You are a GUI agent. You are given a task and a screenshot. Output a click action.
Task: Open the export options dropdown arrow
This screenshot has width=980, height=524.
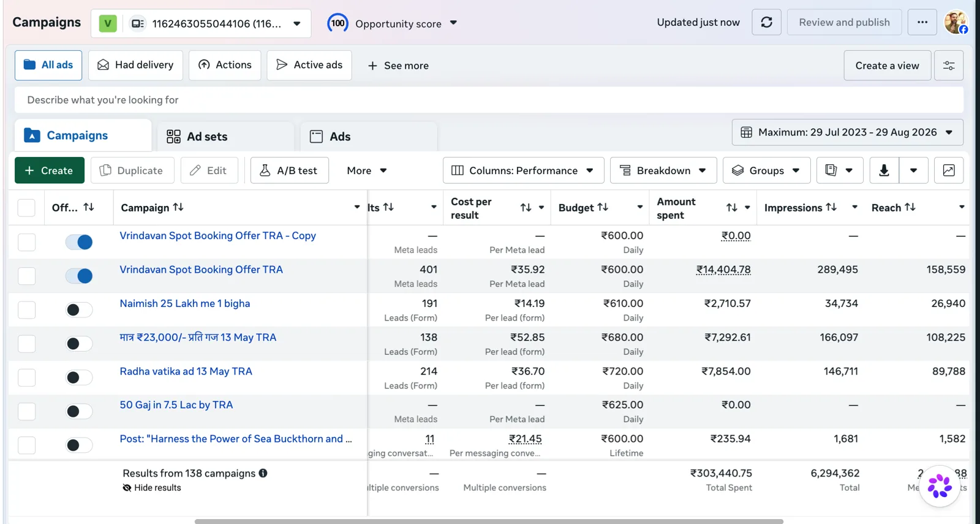[913, 170]
